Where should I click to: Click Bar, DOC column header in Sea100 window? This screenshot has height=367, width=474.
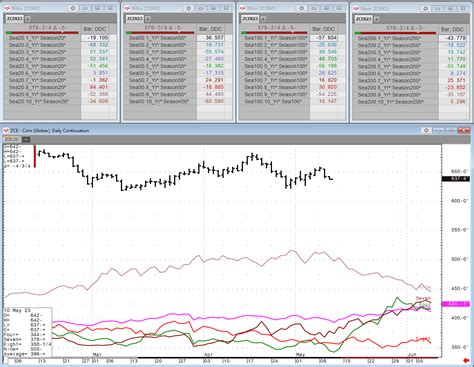coord(324,29)
